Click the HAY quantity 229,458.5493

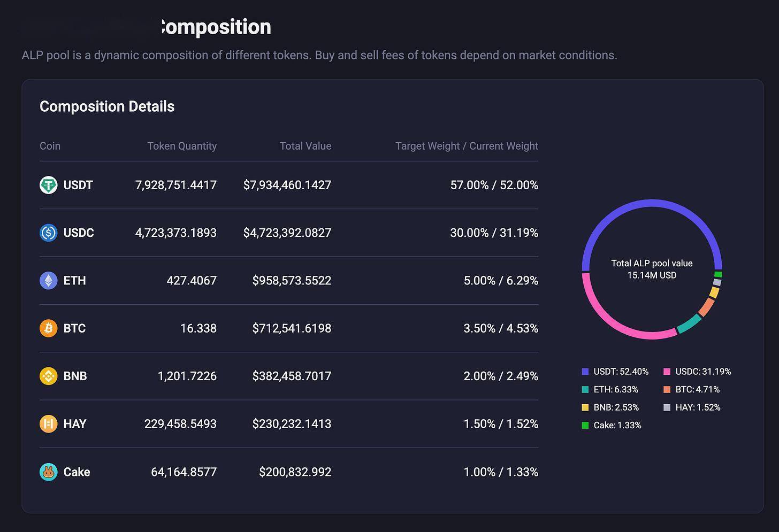point(180,423)
